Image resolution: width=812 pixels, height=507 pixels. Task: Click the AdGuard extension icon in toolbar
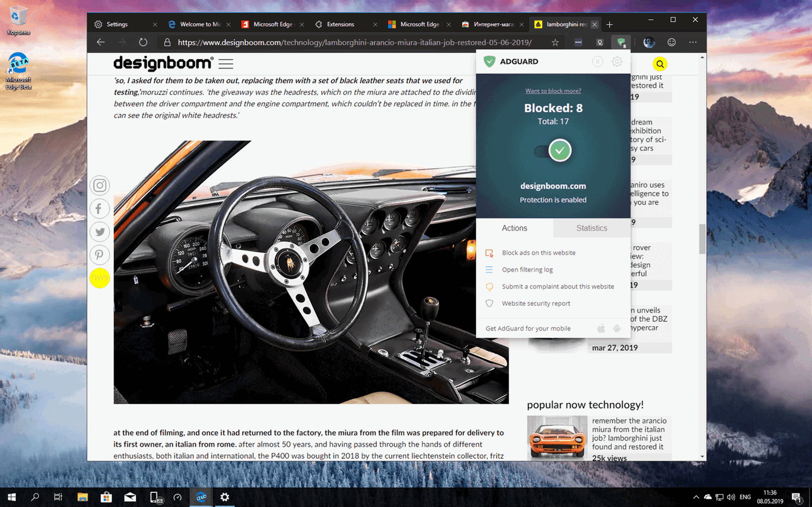point(621,42)
